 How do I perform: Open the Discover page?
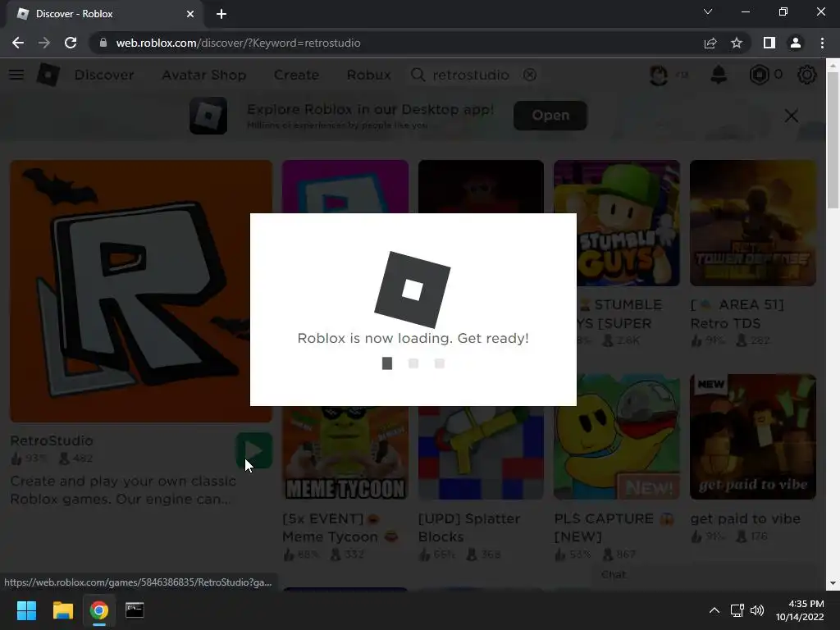tap(104, 75)
